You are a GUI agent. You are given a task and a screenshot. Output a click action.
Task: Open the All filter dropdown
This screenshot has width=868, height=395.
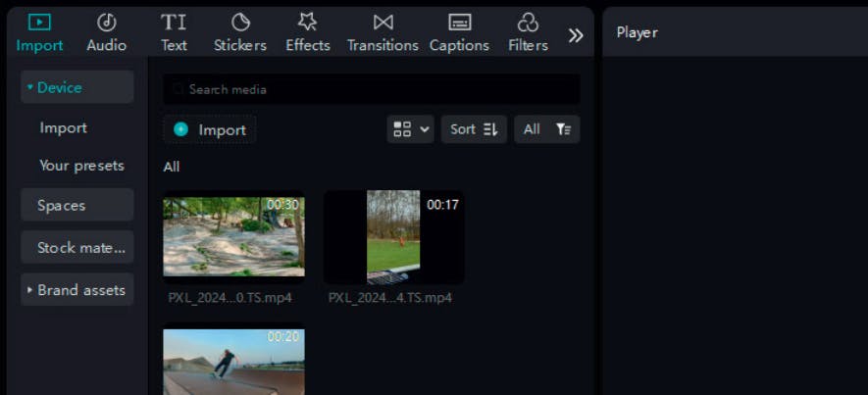(547, 129)
